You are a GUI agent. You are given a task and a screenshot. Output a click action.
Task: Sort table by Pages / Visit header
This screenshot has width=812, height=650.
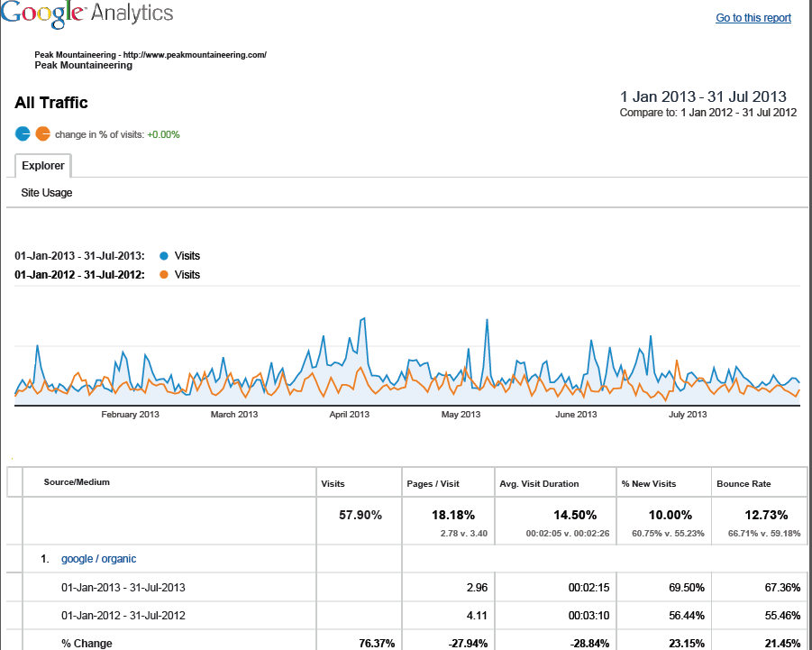click(x=434, y=484)
